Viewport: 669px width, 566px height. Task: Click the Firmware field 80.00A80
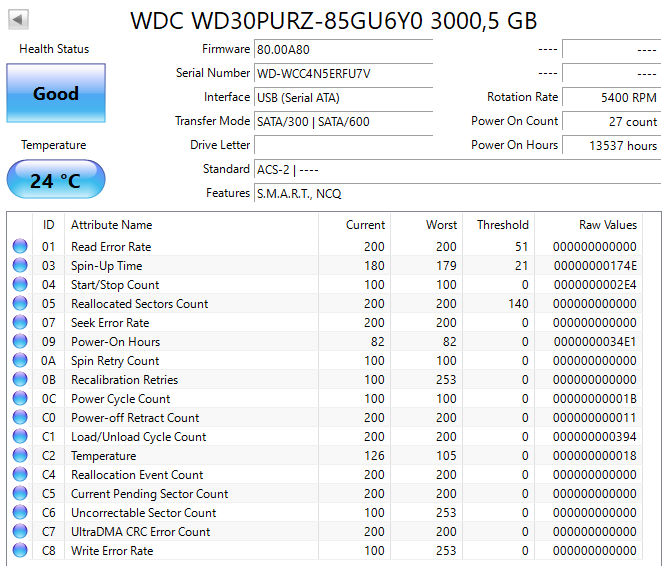coord(343,49)
